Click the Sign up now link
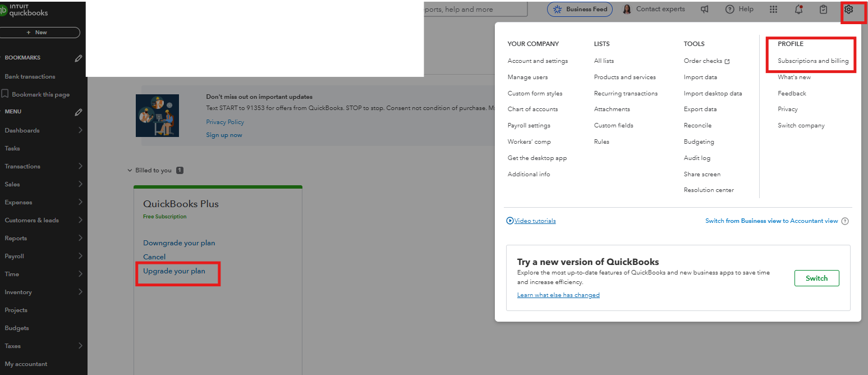868x375 pixels. (x=224, y=135)
